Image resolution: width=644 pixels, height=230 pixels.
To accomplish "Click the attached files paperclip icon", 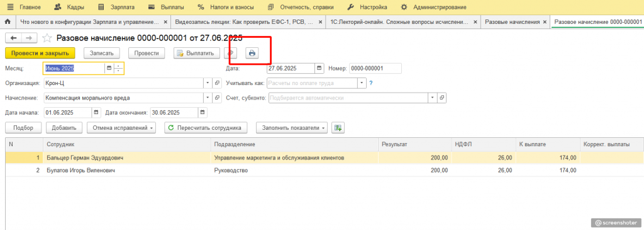I will (x=231, y=53).
